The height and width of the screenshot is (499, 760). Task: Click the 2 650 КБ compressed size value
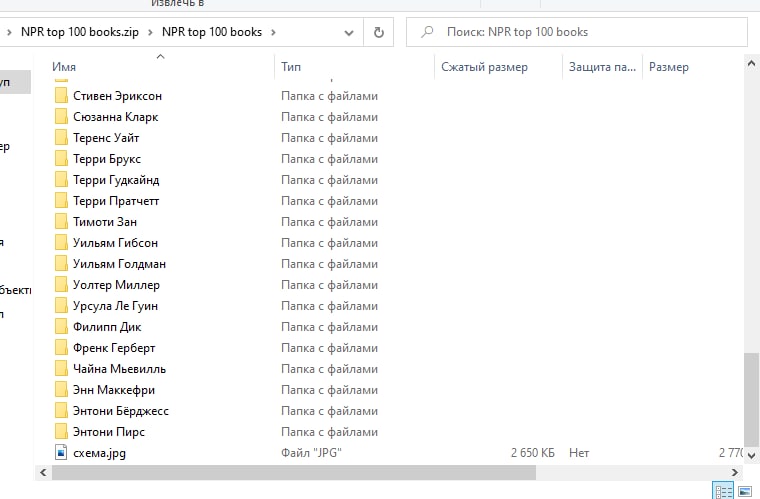click(x=532, y=453)
